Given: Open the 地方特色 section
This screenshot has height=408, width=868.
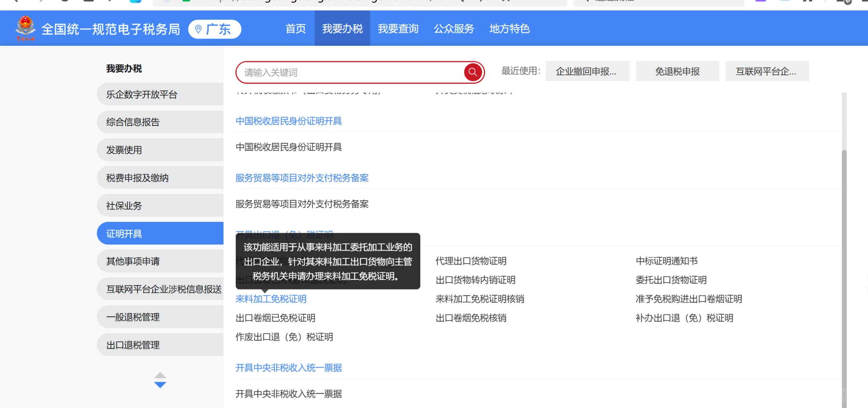Looking at the screenshot, I should (509, 29).
